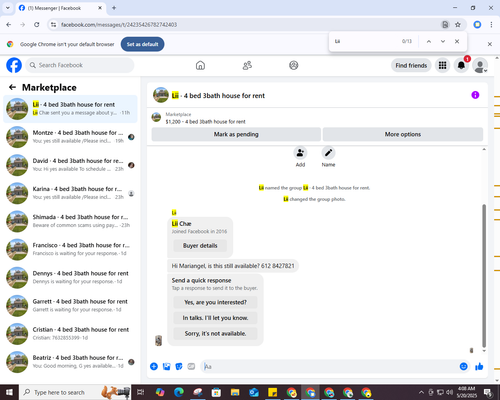Open Microsoft Edge from taskbar
Image resolution: width=500 pixels, height=400 pixels.
pos(179,392)
